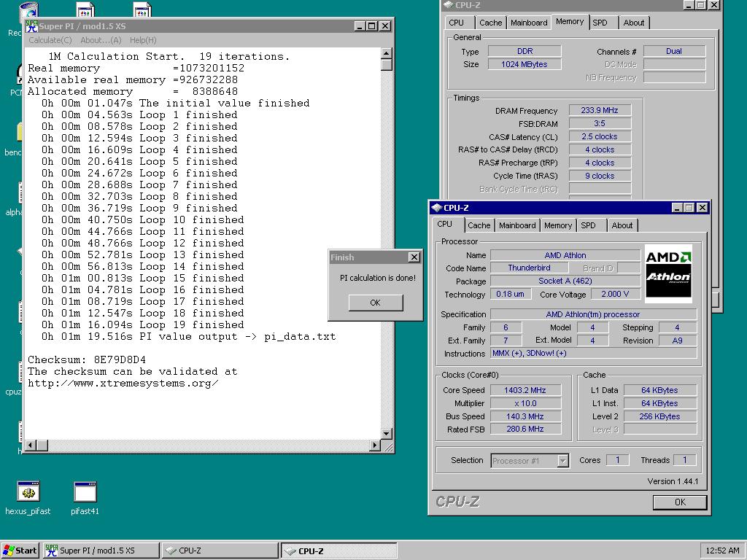This screenshot has width=747, height=560.
Task: Select Cache tab in back CPU-Z window
Action: (x=491, y=23)
